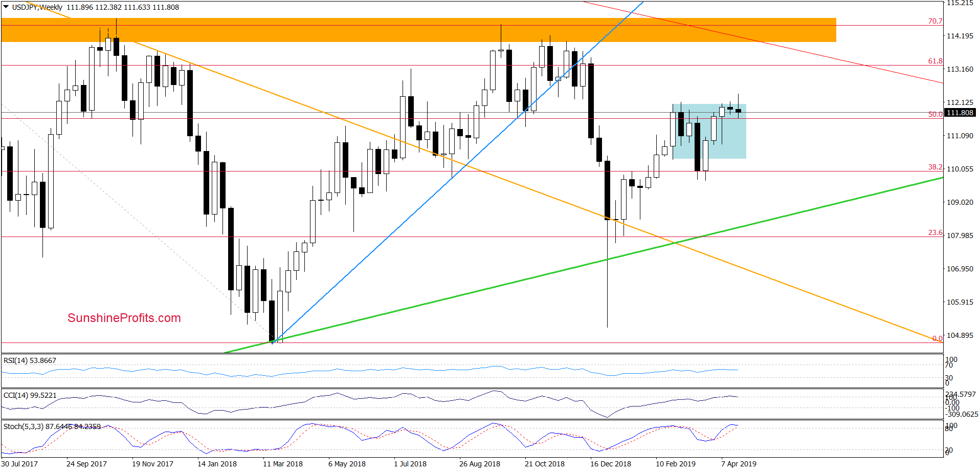The height and width of the screenshot is (471, 980).
Task: Click the 23.6 Fibonacci level label
Action: pyautogui.click(x=935, y=232)
